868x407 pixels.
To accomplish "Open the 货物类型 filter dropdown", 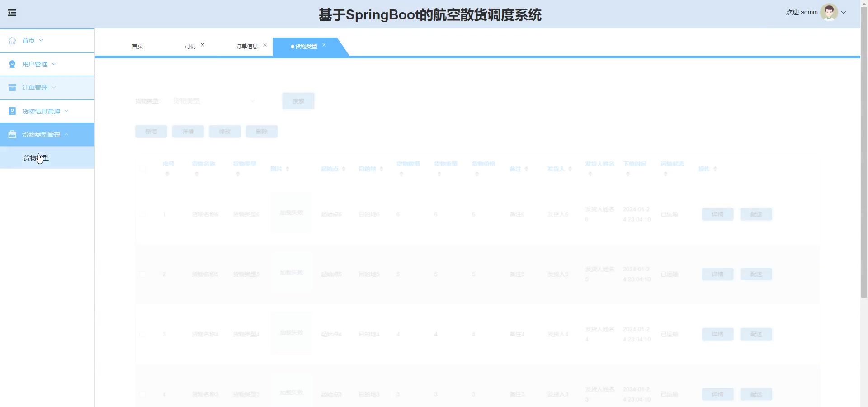I will tap(214, 101).
